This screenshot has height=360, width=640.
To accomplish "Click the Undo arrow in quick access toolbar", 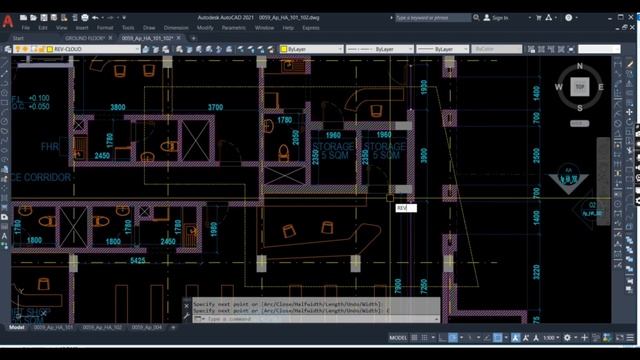I will pyautogui.click(x=95, y=18).
